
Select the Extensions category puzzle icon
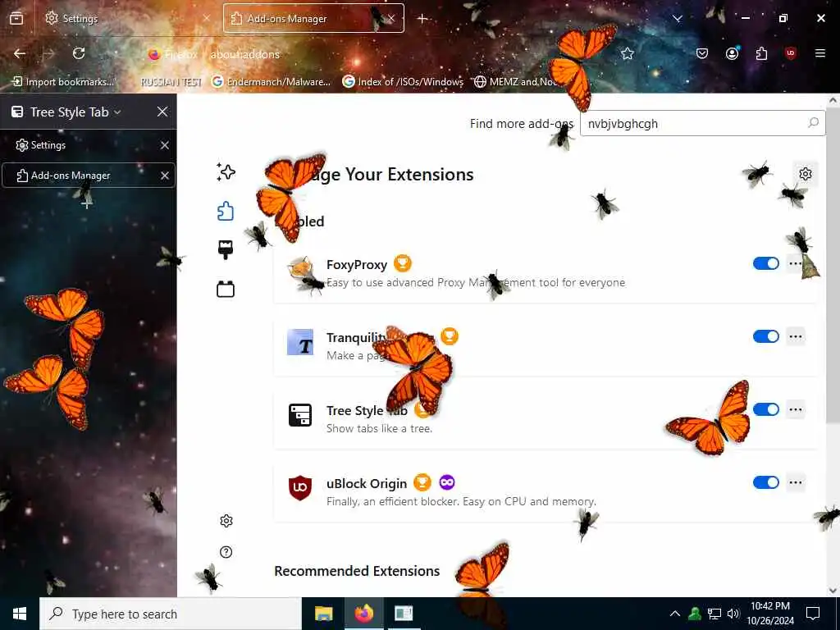(x=226, y=211)
